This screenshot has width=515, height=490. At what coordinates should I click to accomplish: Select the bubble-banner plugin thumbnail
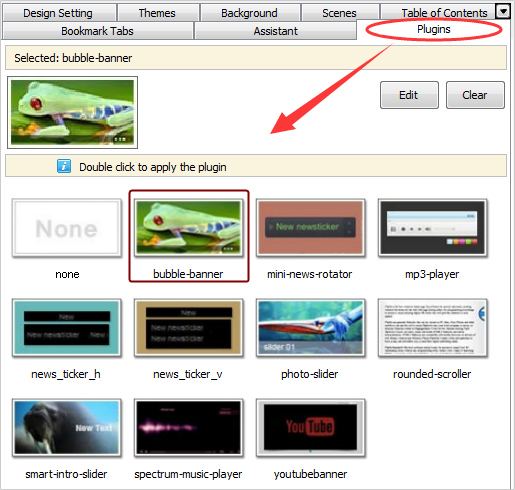[189, 228]
